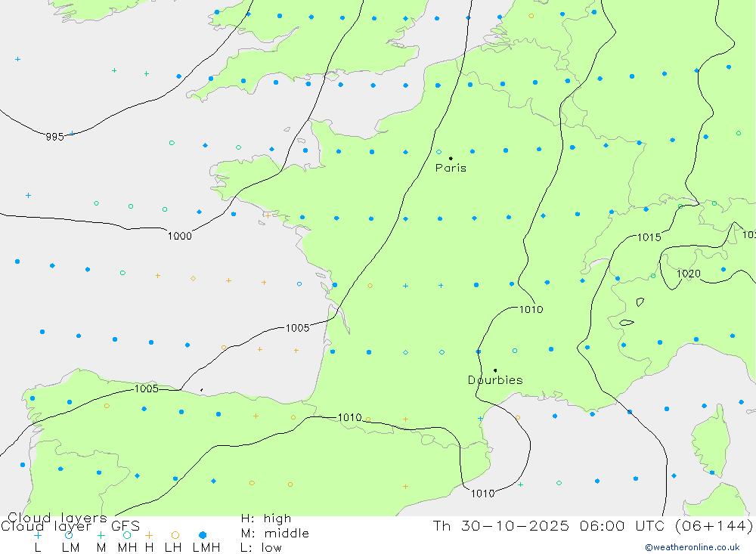Click the 1020 isobar label
756x554 pixels.
(689, 274)
